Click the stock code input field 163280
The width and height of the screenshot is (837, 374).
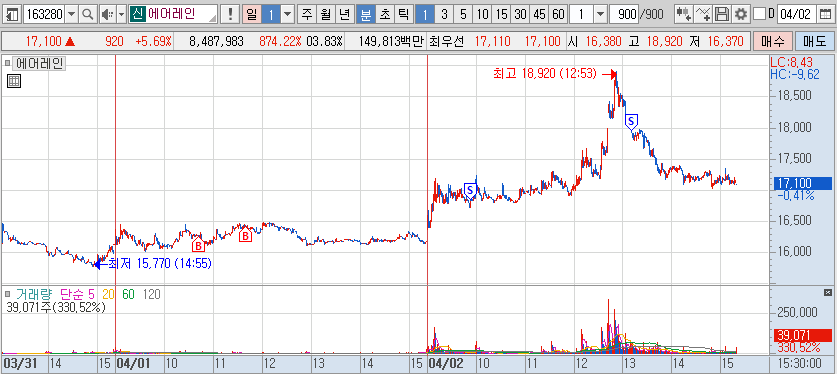click(x=45, y=14)
